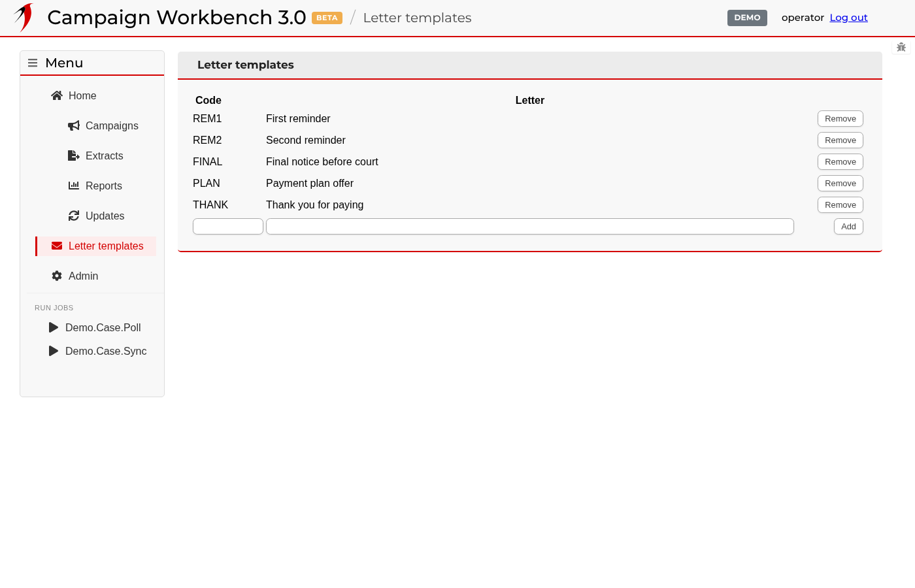The width and height of the screenshot is (915, 588).
Task: Click the Campaigns megaphone icon
Action: [x=74, y=125]
